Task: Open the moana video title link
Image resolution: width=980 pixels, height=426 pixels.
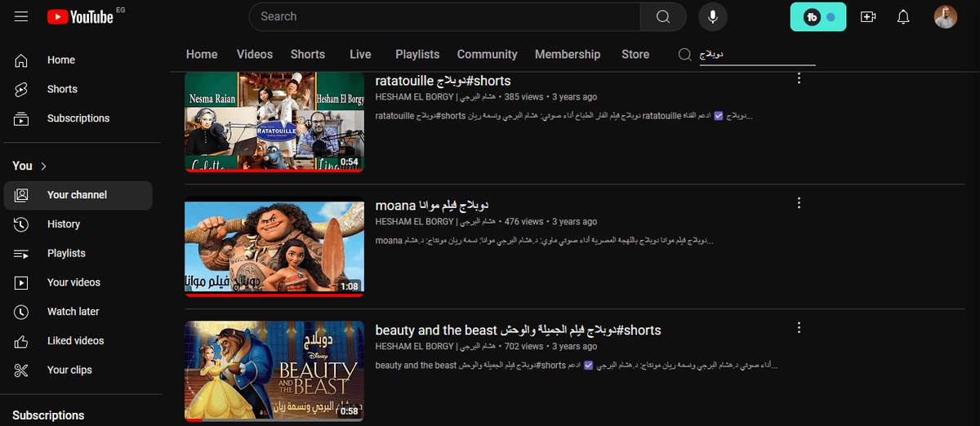Action: coord(431,204)
